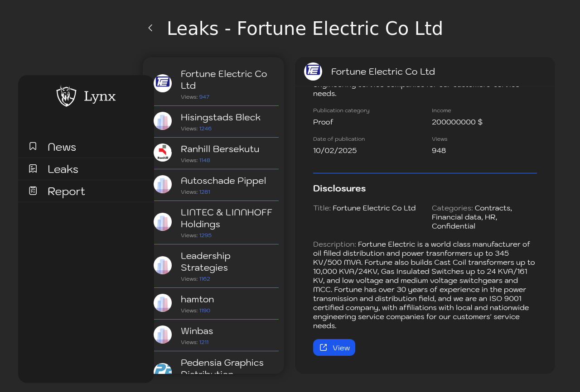Select the Winbas leak entry

click(216, 335)
